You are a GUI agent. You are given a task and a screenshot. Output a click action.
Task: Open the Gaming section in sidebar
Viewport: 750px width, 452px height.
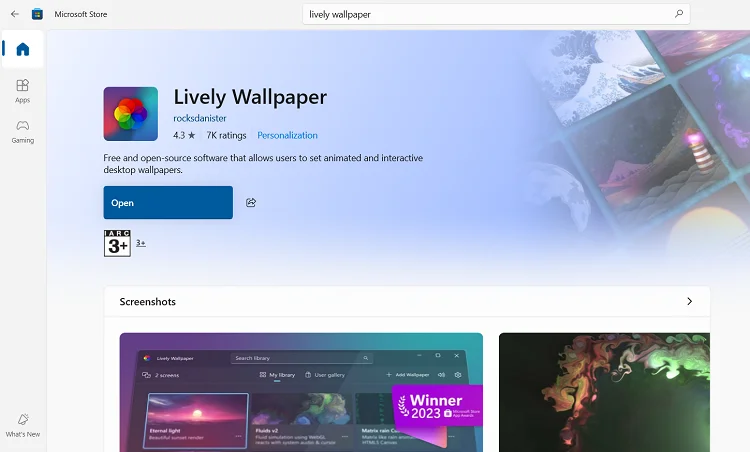(22, 132)
